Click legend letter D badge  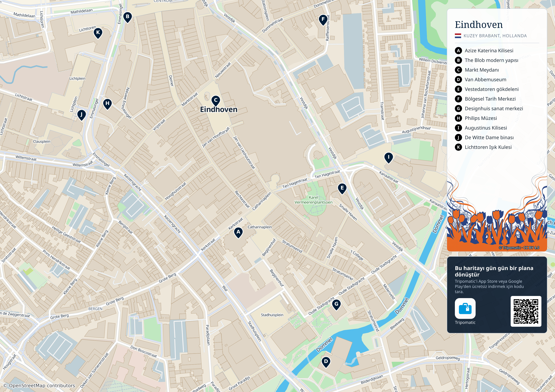point(458,80)
